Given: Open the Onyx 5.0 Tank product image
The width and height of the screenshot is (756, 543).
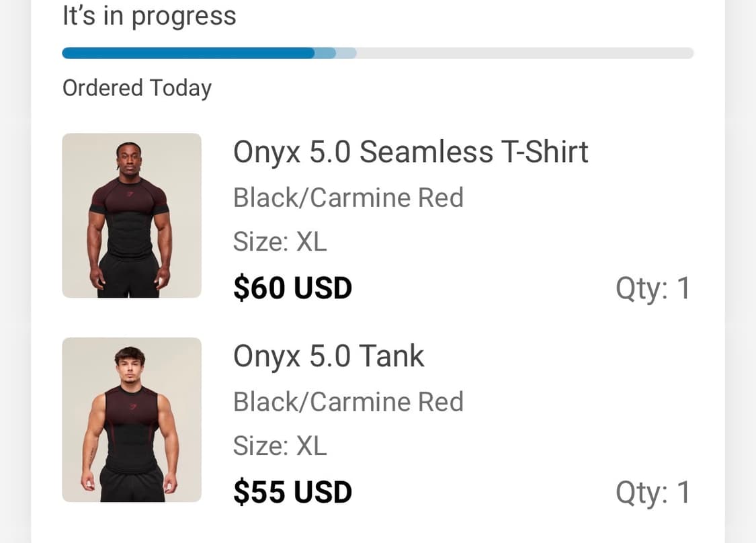Looking at the screenshot, I should coord(132,419).
